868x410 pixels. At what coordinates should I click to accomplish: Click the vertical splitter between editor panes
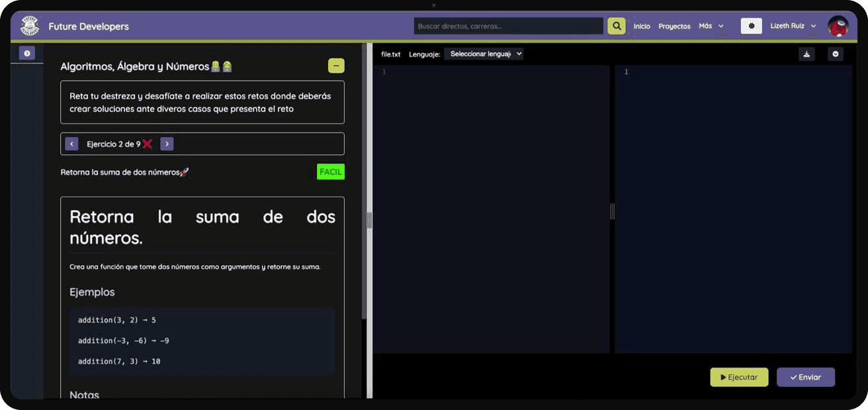click(612, 211)
